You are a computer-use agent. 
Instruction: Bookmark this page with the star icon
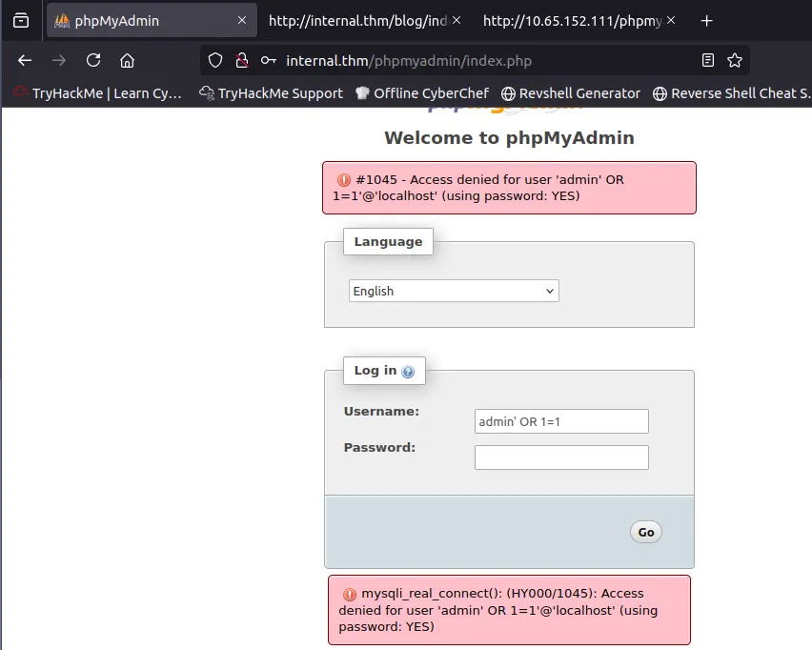coord(734,60)
